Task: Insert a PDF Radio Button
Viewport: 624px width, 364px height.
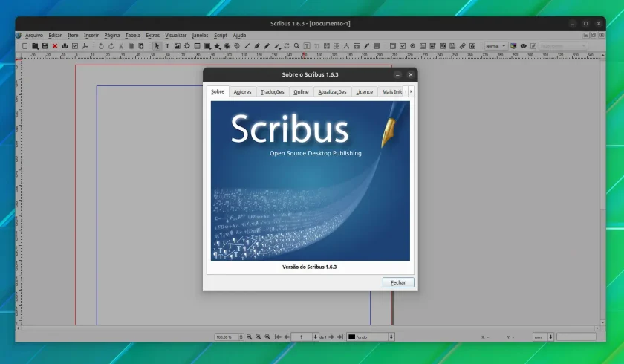Action: tap(413, 46)
